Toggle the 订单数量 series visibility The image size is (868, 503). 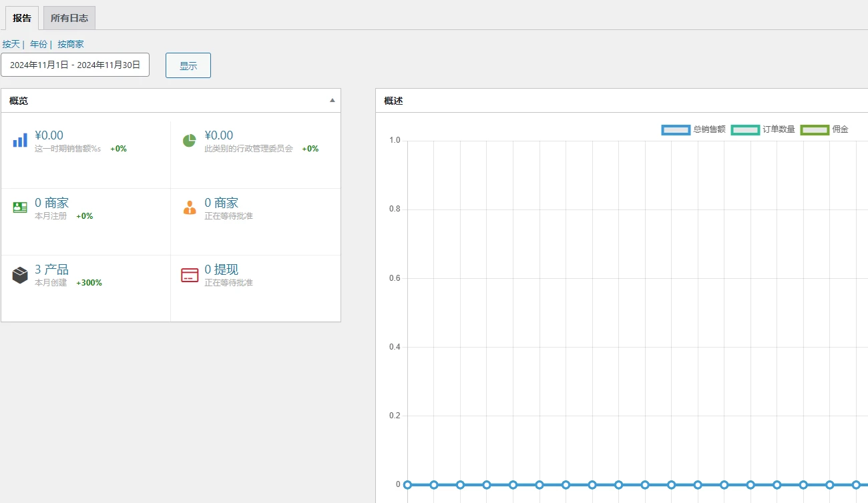pos(768,129)
